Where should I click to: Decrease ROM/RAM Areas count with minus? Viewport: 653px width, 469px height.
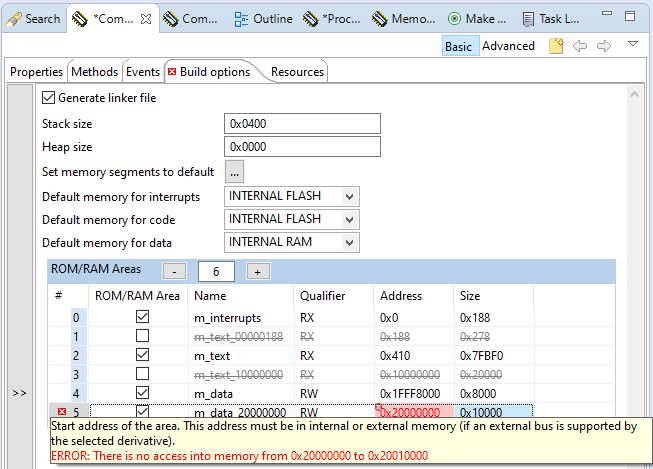(174, 272)
